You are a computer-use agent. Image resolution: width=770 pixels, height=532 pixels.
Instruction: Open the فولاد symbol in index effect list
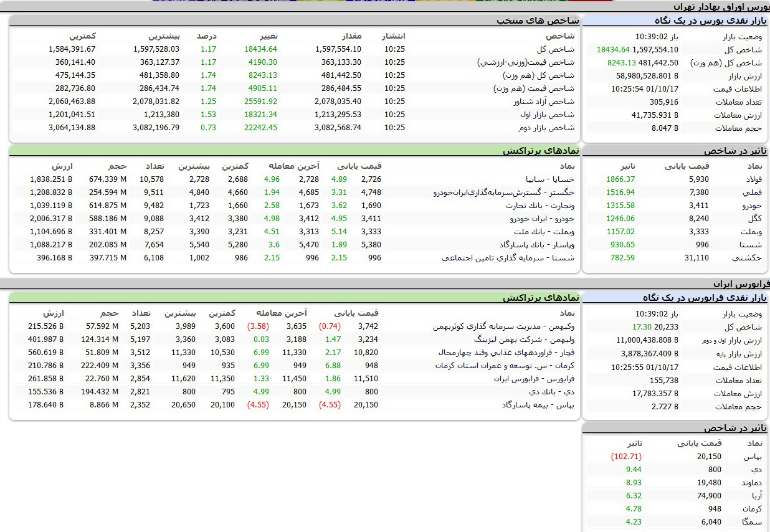pos(754,179)
